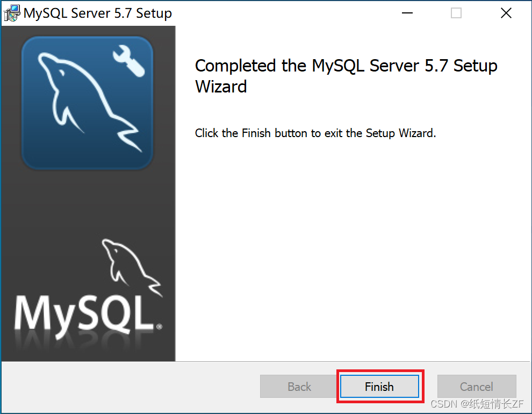The height and width of the screenshot is (414, 532).
Task: Click the Cancel button
Action: point(476,386)
